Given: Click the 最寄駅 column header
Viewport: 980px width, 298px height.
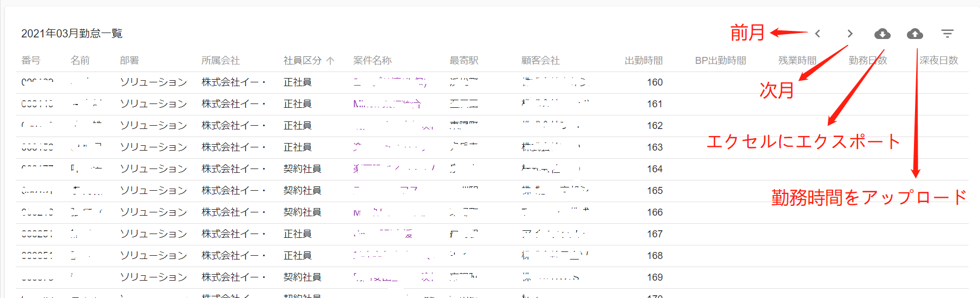Looking at the screenshot, I should click(x=464, y=61).
